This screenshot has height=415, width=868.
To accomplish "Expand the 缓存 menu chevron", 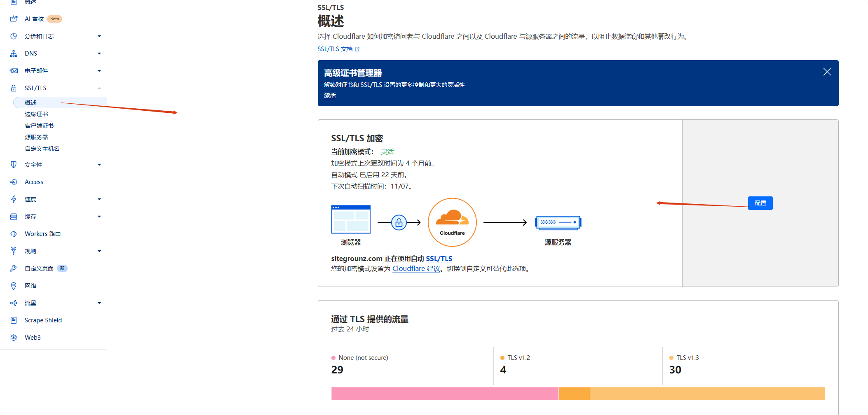I will coord(99,216).
